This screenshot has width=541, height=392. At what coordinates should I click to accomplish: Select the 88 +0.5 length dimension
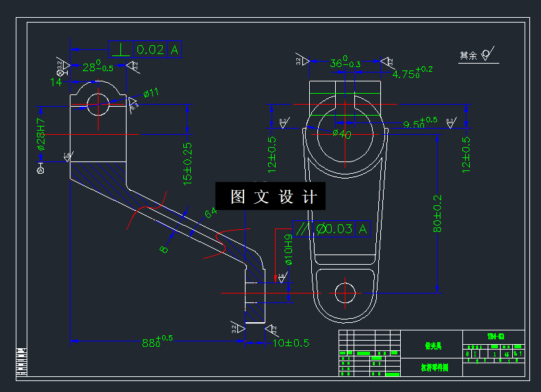coord(157,341)
